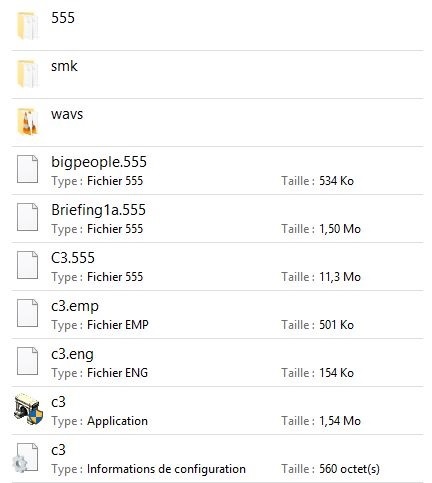Click the Briefing1a.555 file icon
Screen dimensions: 432x483
(27, 217)
